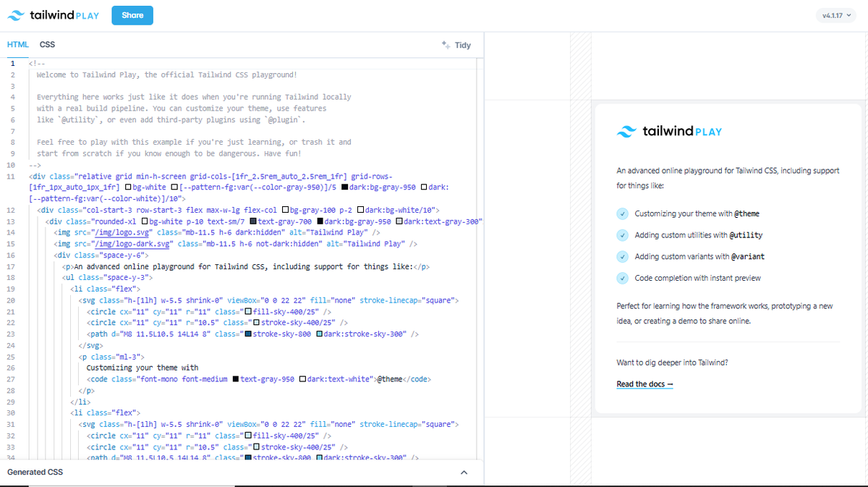Click the div class="space-y-6" code on line 16
This screenshot has width=868, height=487.
101,255
